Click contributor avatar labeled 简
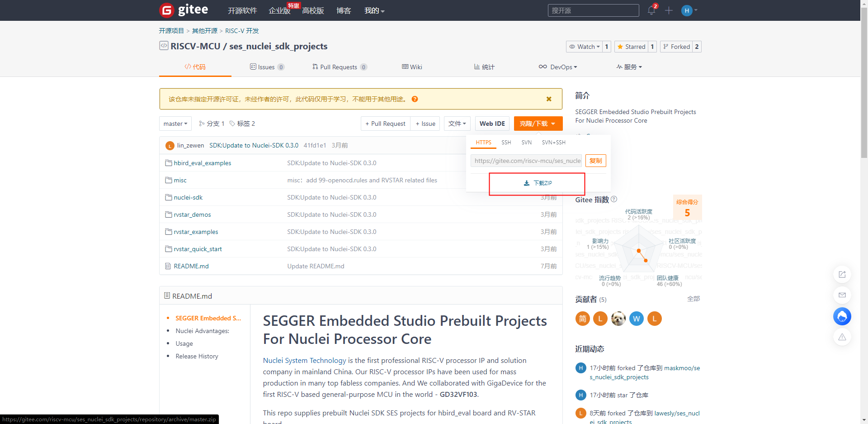This screenshot has height=424, width=868. coord(582,319)
